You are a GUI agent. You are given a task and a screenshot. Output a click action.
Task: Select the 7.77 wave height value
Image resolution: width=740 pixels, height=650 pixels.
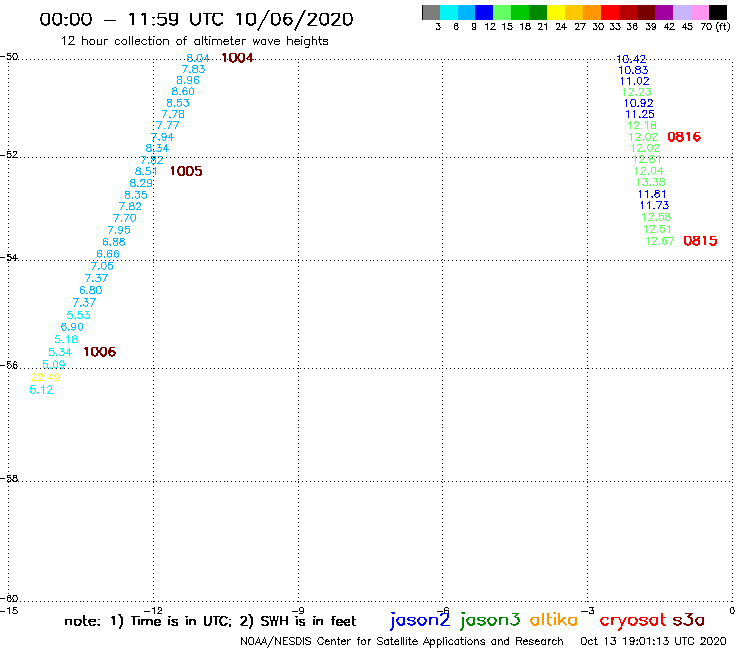pyautogui.click(x=168, y=126)
